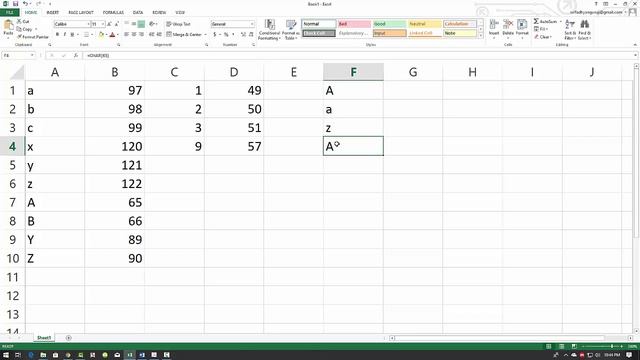This screenshot has width=640, height=360.
Task: Set middle vertical alignment
Action: [x=134, y=24]
